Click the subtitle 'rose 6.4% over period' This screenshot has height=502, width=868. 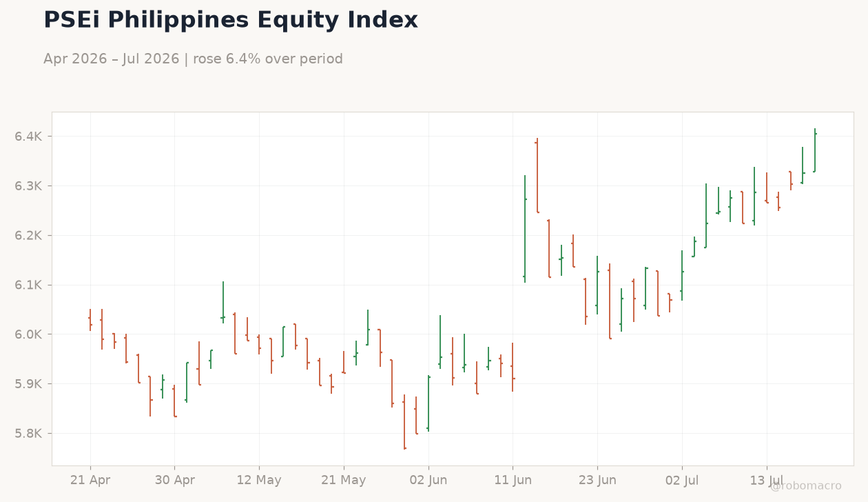(x=268, y=59)
